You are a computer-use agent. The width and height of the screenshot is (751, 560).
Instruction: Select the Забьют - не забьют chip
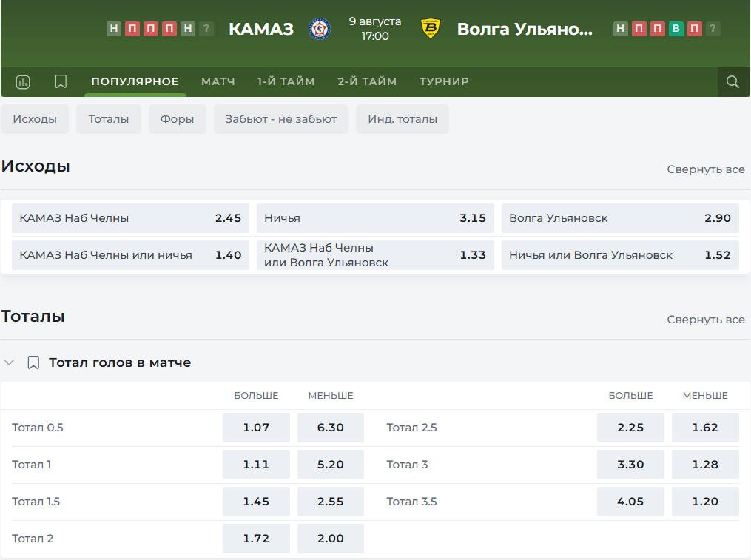(x=281, y=119)
